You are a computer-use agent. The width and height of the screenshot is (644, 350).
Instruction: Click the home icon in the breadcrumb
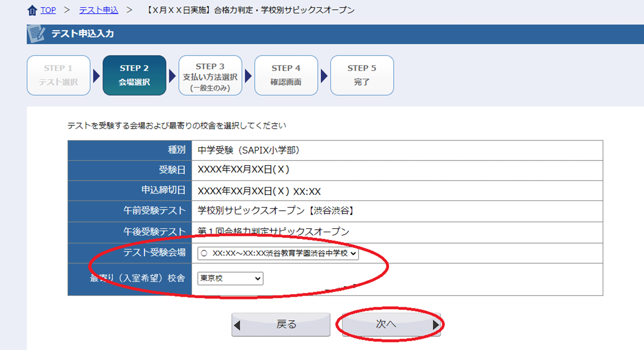[x=32, y=10]
